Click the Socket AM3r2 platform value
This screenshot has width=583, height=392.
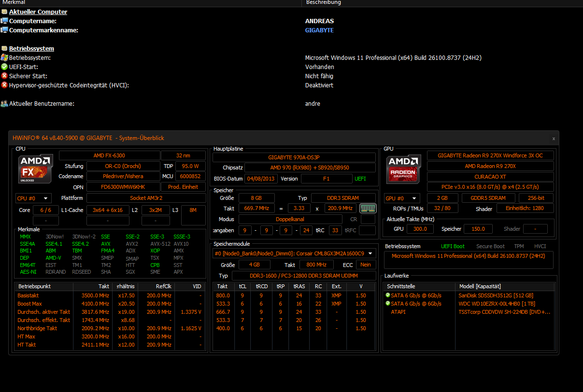click(x=146, y=198)
